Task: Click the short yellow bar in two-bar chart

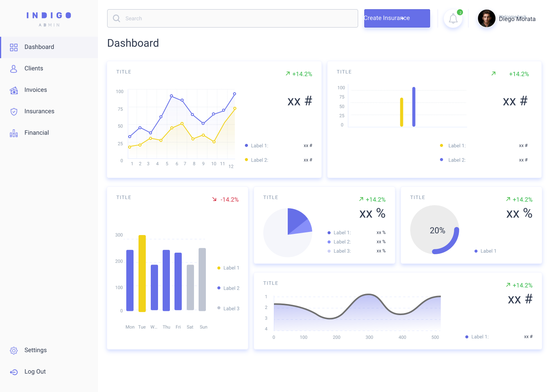Action: coord(401,112)
